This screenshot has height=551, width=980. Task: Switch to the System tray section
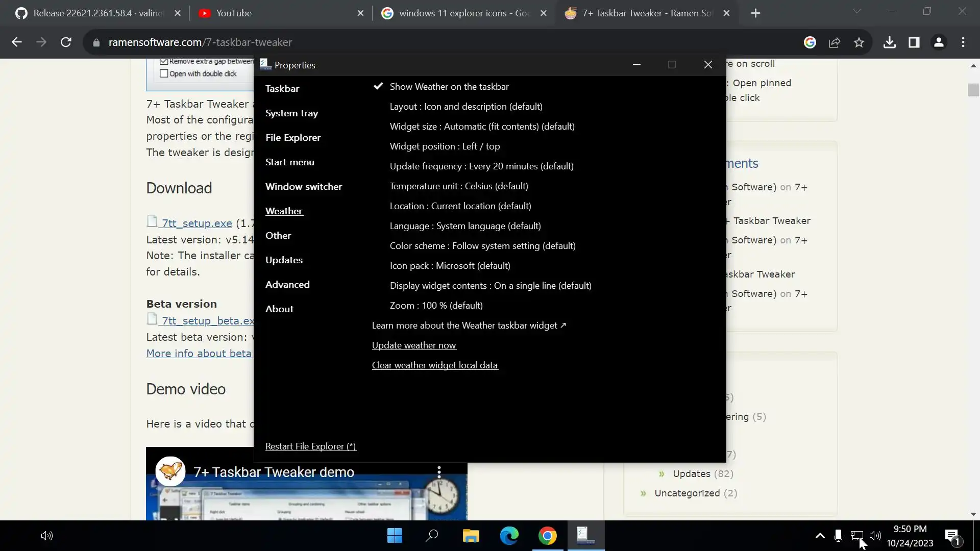point(291,113)
